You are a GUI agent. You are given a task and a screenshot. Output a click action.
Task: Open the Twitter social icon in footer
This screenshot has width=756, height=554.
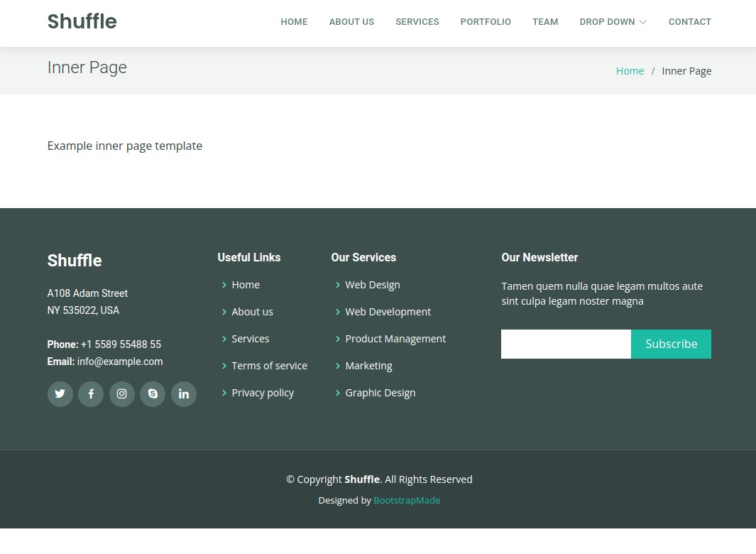click(60, 394)
